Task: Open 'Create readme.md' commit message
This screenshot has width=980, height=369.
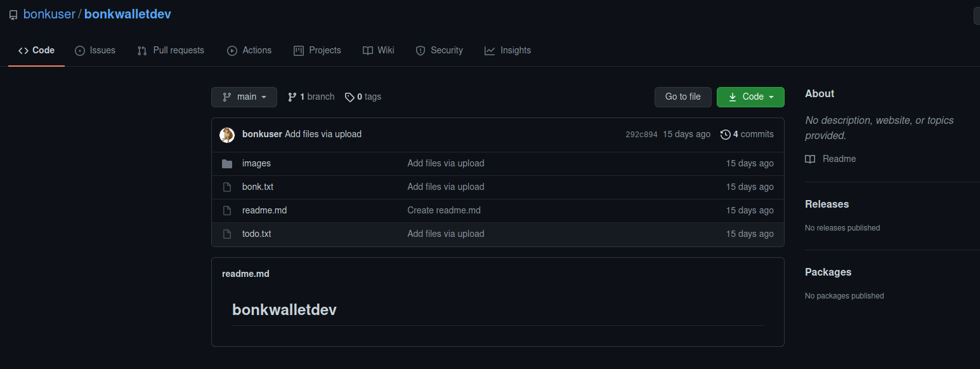Action: [444, 210]
